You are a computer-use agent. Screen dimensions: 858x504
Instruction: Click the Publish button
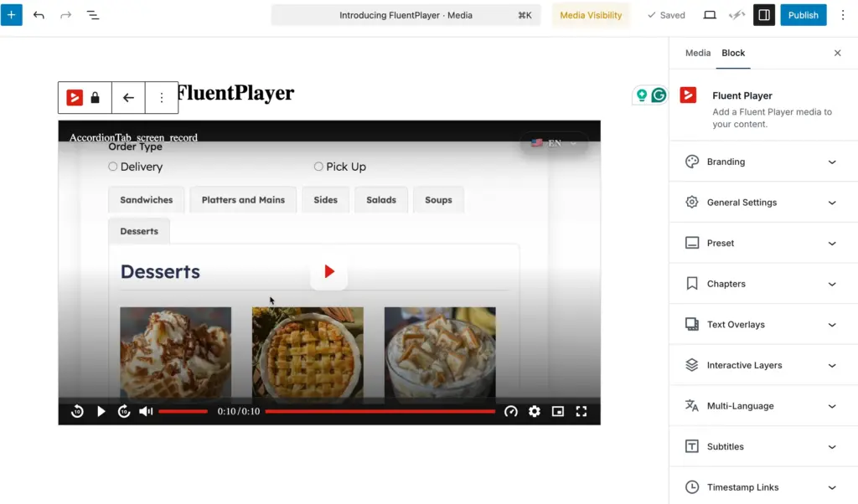click(803, 14)
